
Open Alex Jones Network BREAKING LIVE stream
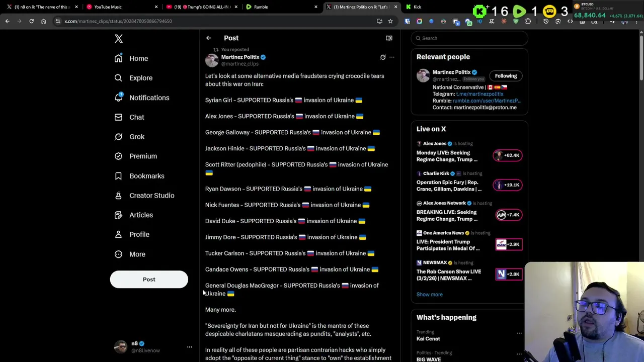pyautogui.click(x=447, y=215)
